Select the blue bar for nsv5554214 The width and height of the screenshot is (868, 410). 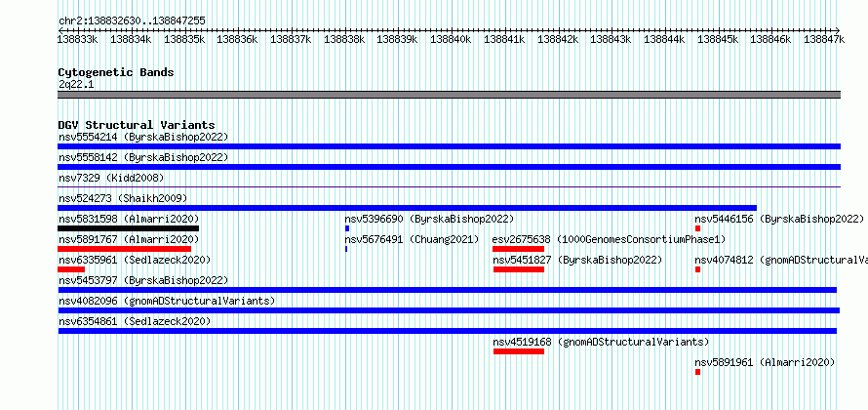pos(449,146)
